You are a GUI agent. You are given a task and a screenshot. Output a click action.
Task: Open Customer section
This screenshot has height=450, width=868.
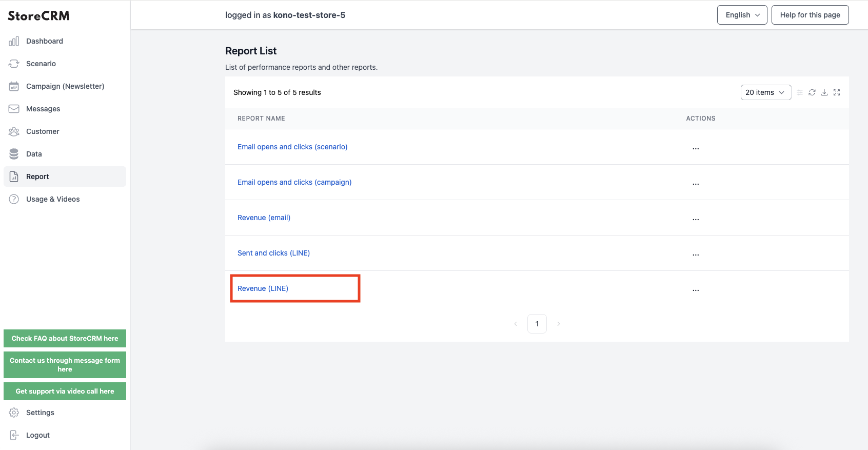65,131
